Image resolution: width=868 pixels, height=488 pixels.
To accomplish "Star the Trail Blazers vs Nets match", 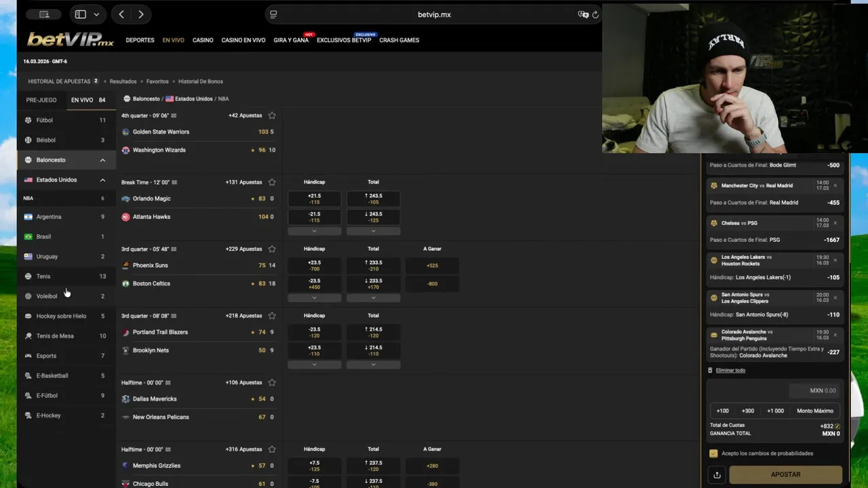I will [x=272, y=316].
